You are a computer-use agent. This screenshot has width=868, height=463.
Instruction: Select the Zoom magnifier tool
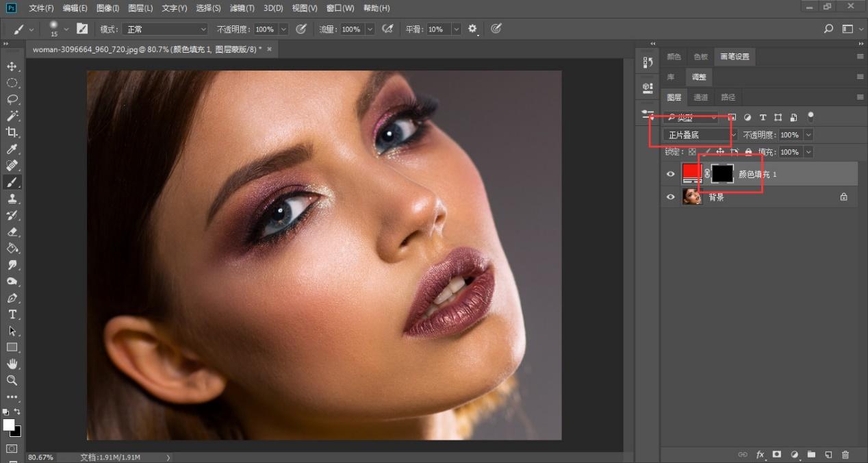pos(12,380)
